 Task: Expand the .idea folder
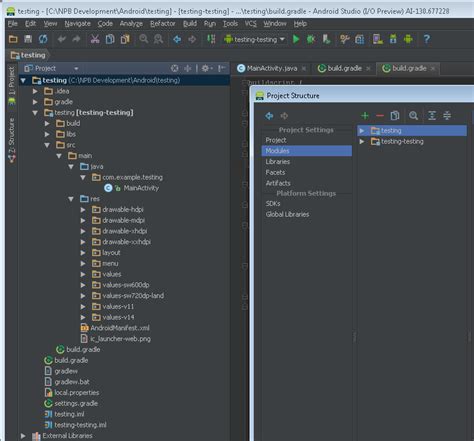click(x=35, y=91)
